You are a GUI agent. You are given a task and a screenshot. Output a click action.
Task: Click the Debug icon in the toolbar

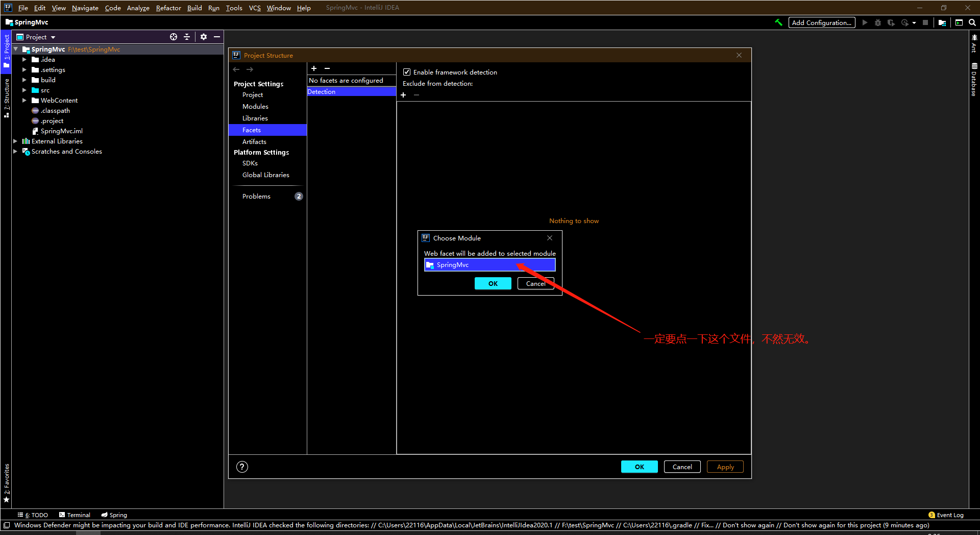tap(877, 22)
